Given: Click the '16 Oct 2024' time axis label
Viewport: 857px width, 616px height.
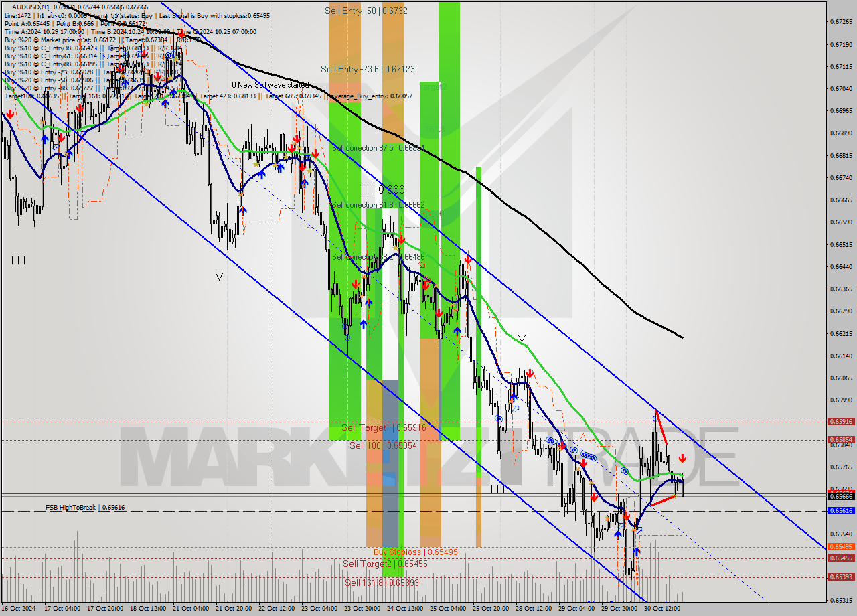Looking at the screenshot, I should [x=20, y=609].
